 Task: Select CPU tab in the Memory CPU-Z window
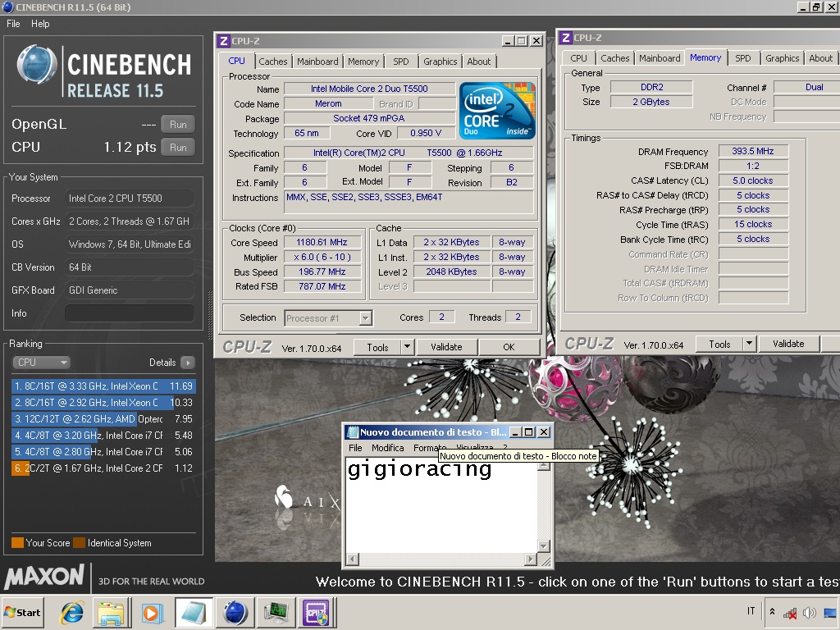(x=578, y=58)
